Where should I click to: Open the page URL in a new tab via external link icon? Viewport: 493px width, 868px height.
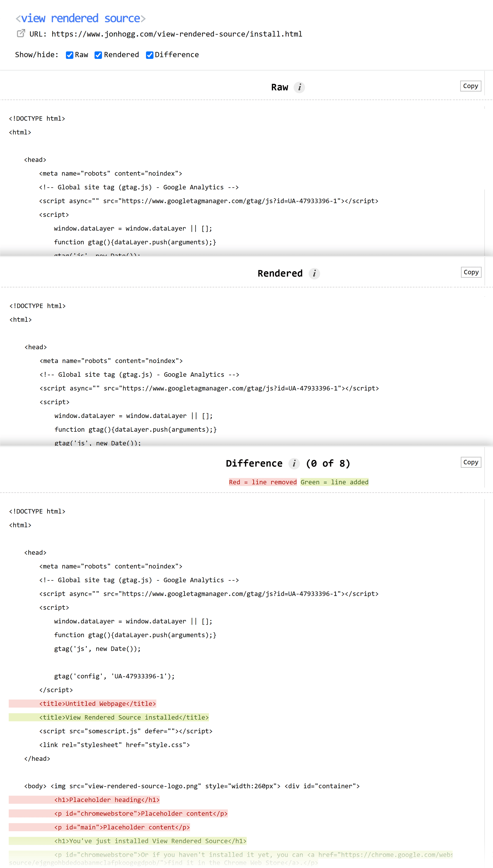tap(21, 34)
